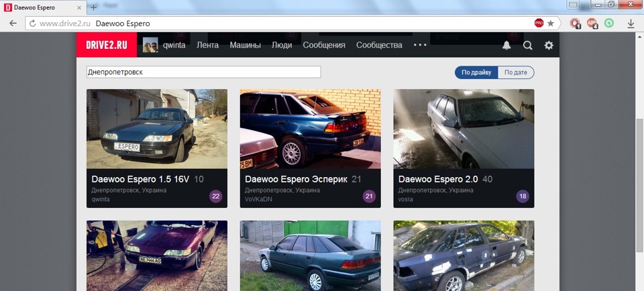Click the 18 counter badge on vosia card

(523, 196)
